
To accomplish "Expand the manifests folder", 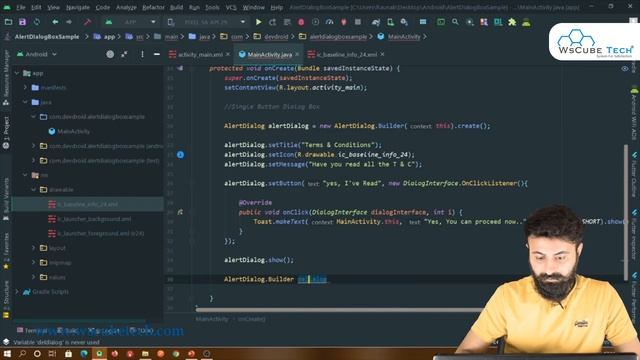I will [x=25, y=88].
